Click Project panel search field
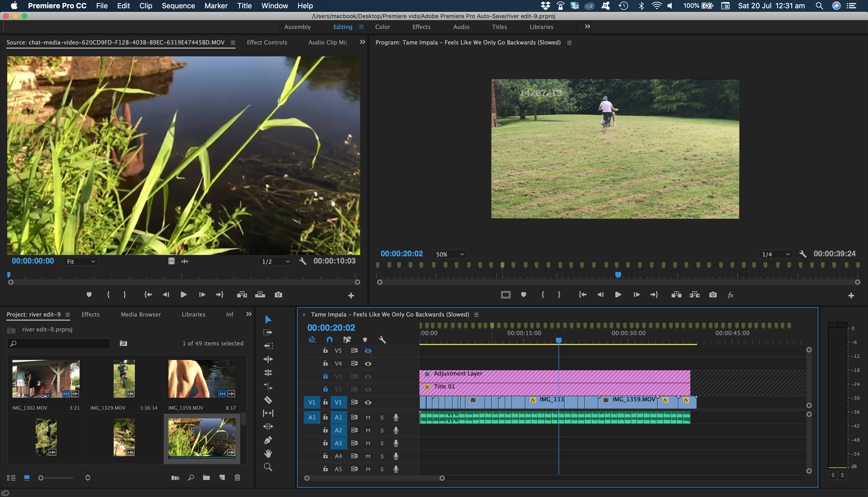 [x=59, y=343]
